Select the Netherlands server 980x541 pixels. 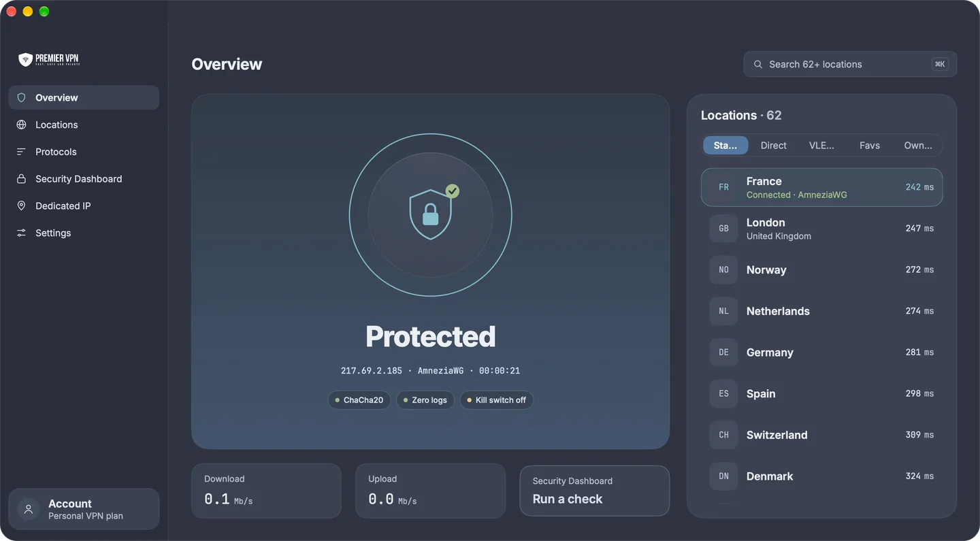click(821, 311)
